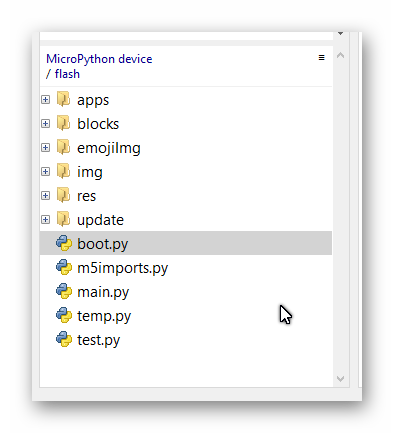Open the files panel hamburger menu icon
The image size is (394, 433).
[321, 58]
